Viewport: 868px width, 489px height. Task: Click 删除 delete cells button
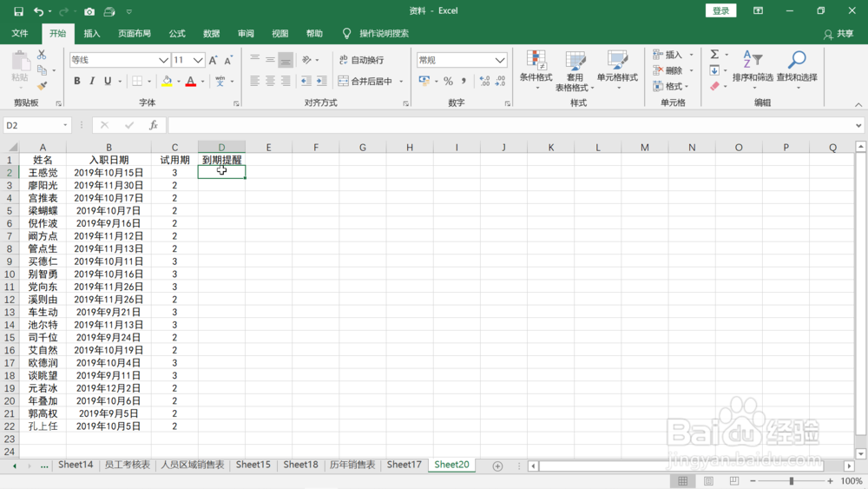[667, 70]
